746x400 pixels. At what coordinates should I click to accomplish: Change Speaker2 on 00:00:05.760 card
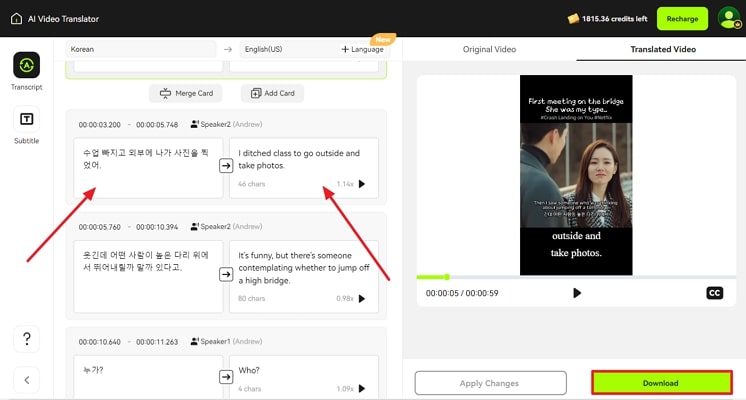[x=226, y=226]
